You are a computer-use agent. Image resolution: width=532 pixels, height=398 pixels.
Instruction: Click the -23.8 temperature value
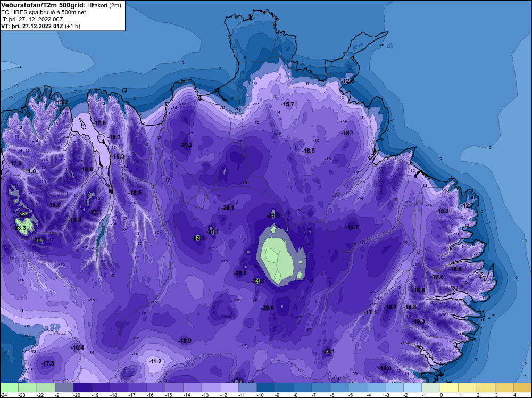[x=258, y=281]
